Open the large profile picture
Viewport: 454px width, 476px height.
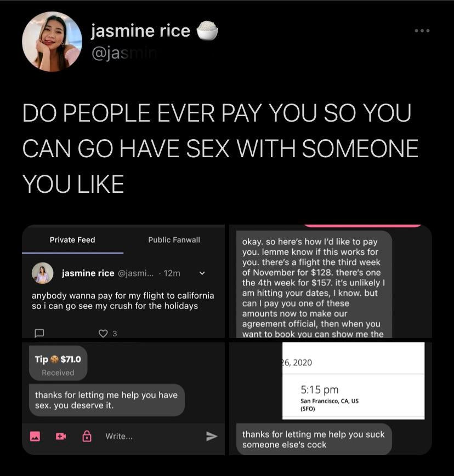point(52,42)
